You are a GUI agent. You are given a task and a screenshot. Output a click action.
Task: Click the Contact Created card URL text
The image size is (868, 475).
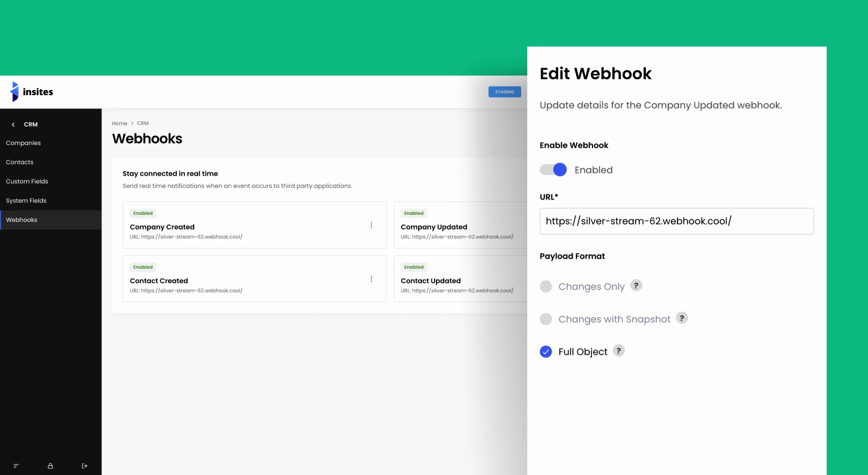tap(186, 291)
